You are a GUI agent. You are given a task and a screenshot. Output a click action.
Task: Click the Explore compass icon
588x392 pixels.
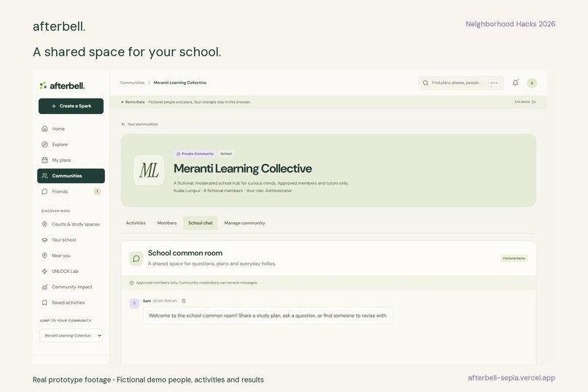click(x=45, y=145)
